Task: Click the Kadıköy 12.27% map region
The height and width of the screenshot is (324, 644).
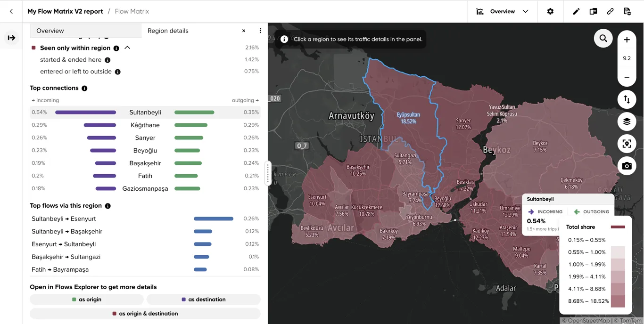Action: pos(480,234)
